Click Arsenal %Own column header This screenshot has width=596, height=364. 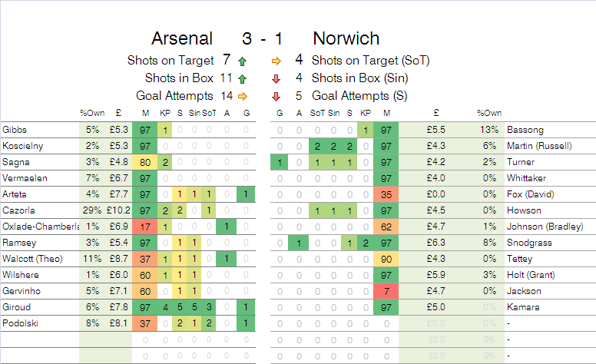[92, 113]
